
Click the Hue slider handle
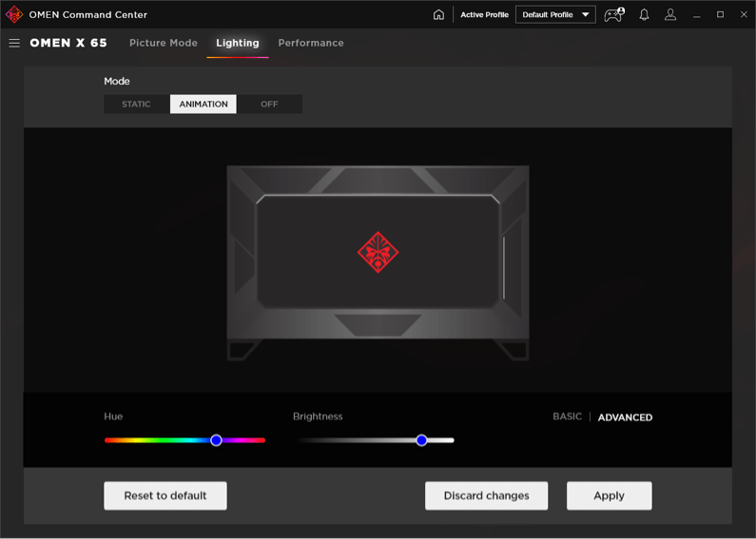click(216, 440)
